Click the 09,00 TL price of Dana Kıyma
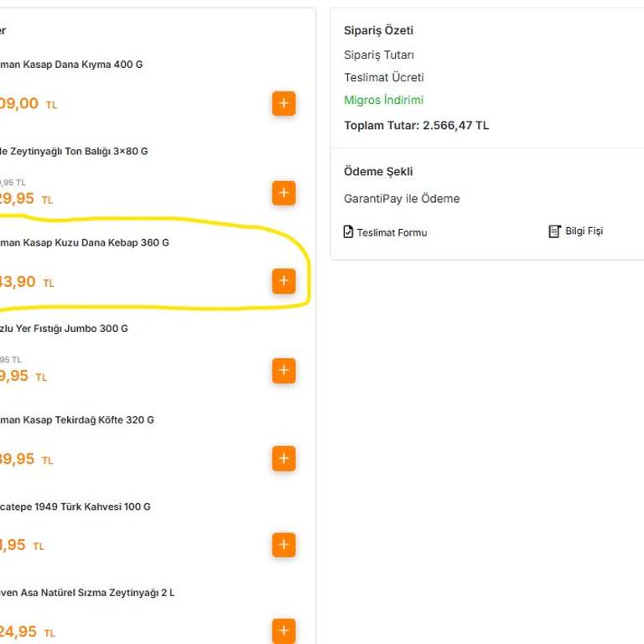 [x=29, y=104]
